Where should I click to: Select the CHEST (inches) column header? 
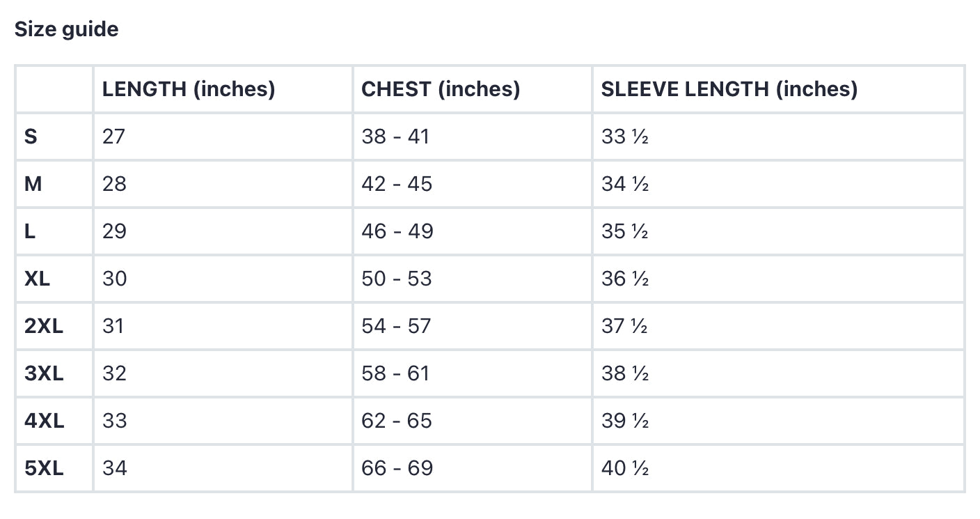click(441, 89)
